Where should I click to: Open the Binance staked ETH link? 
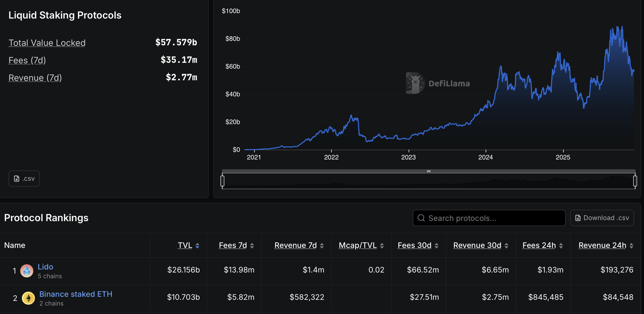click(x=76, y=294)
